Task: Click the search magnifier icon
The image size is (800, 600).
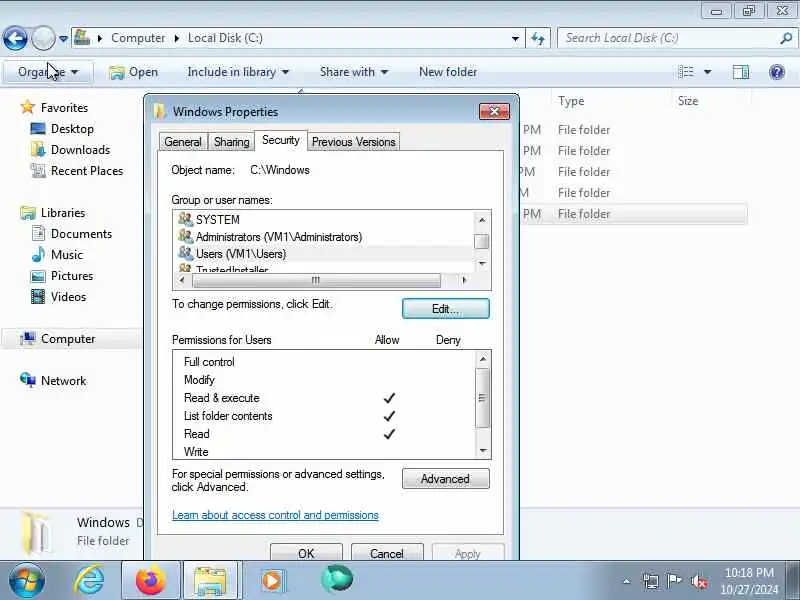Action: click(786, 38)
